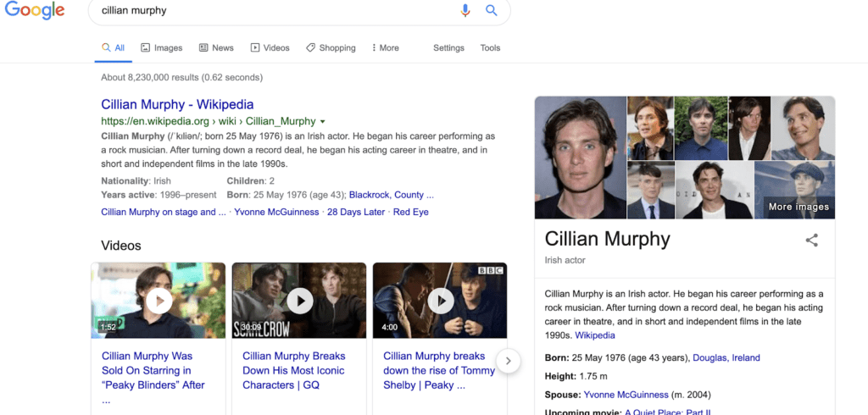Open Blackrock, County link
Screen dimensions: 868x415
point(392,195)
